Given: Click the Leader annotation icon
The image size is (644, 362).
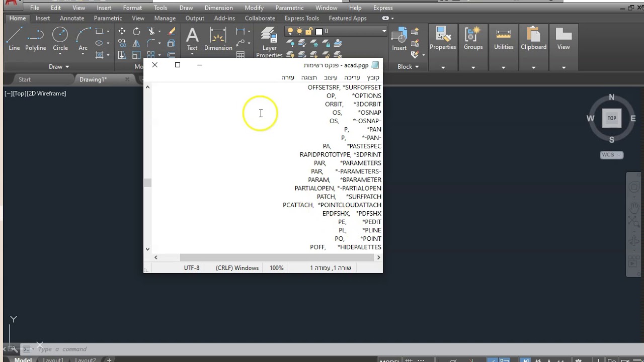Looking at the screenshot, I should tap(240, 43).
